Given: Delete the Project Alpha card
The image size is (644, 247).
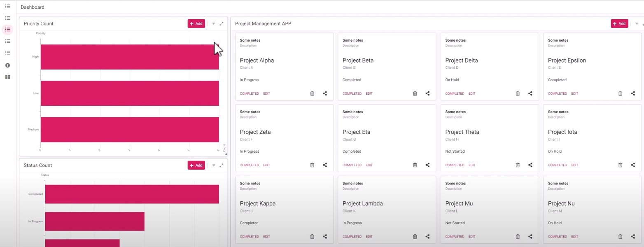Looking at the screenshot, I should pos(312,93).
